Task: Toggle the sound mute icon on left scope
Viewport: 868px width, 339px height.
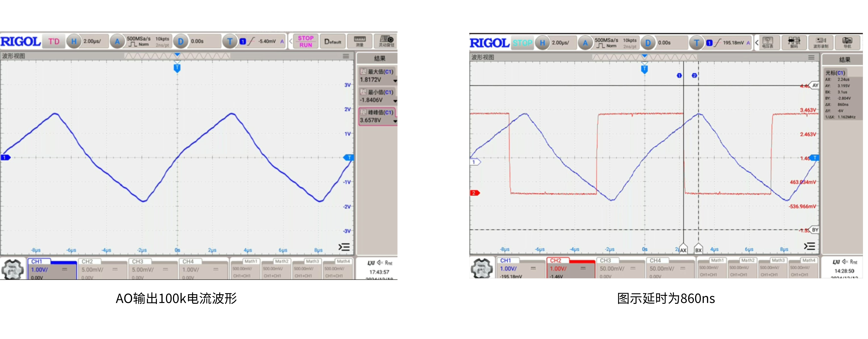Action: tap(380, 262)
